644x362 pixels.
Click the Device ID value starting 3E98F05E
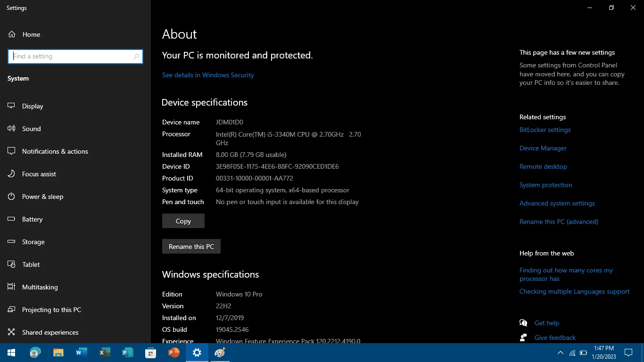point(277,166)
